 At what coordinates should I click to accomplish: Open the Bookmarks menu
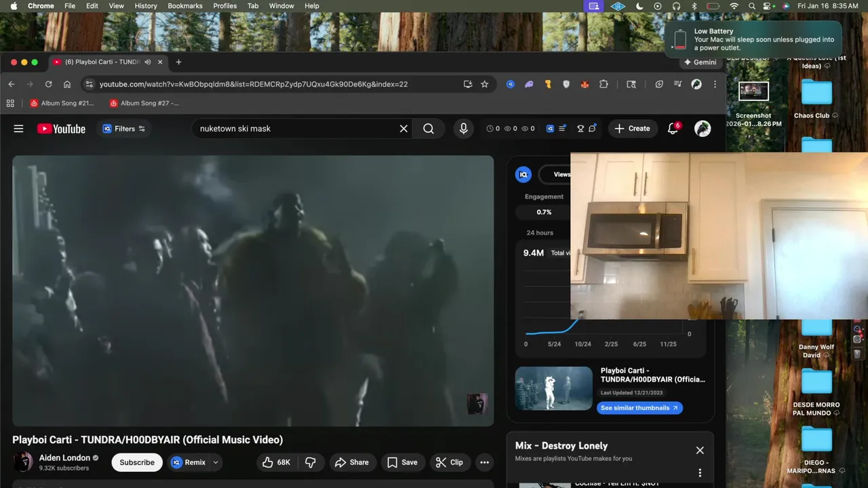(x=185, y=6)
